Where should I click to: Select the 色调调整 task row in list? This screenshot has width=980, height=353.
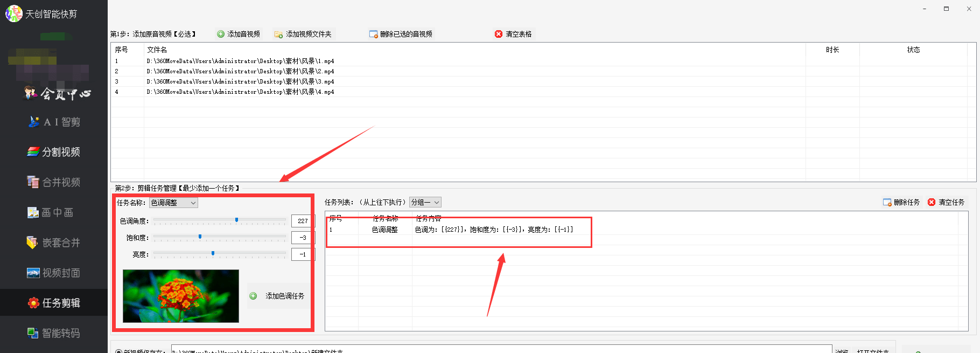(x=642, y=230)
